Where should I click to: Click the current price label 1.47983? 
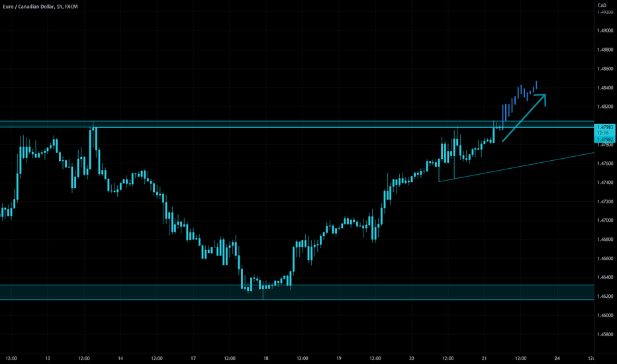(605, 127)
